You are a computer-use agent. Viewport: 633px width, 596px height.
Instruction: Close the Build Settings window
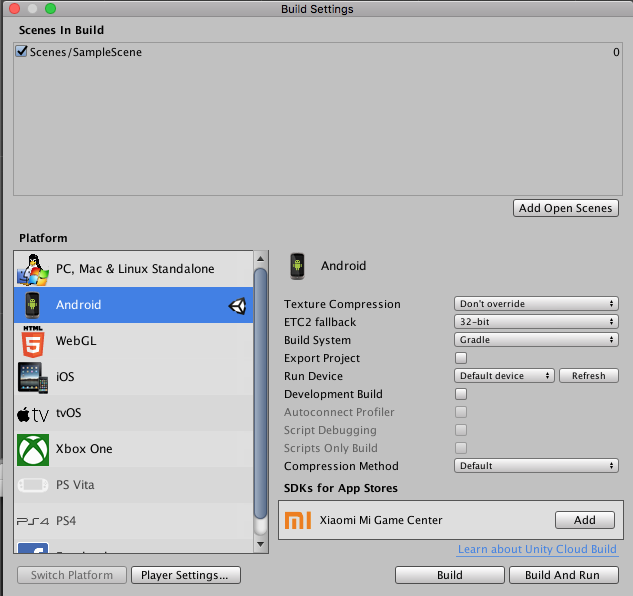point(15,8)
